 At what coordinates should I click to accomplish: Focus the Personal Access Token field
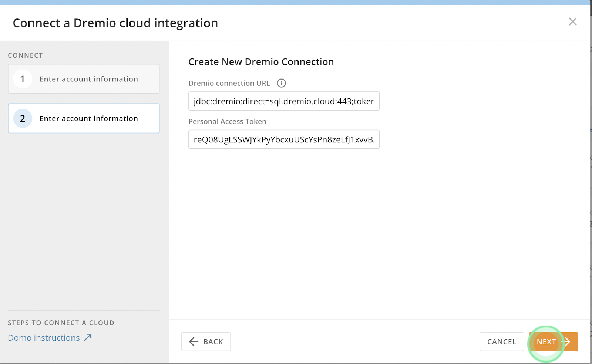pyautogui.click(x=284, y=139)
